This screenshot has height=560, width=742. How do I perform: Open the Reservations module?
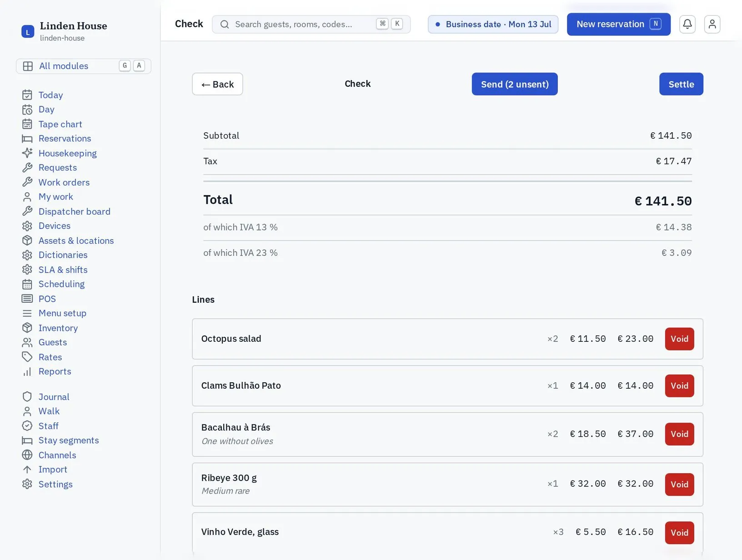65,139
